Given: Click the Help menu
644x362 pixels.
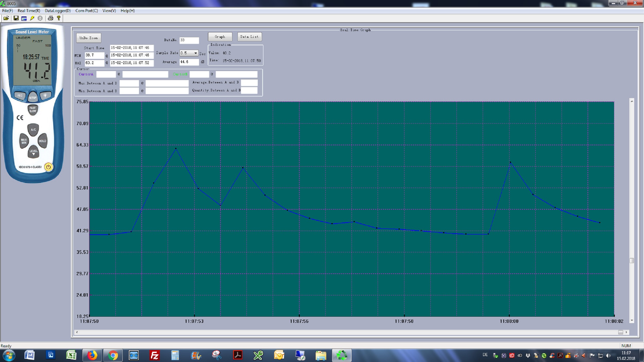Looking at the screenshot, I should coord(128,10).
